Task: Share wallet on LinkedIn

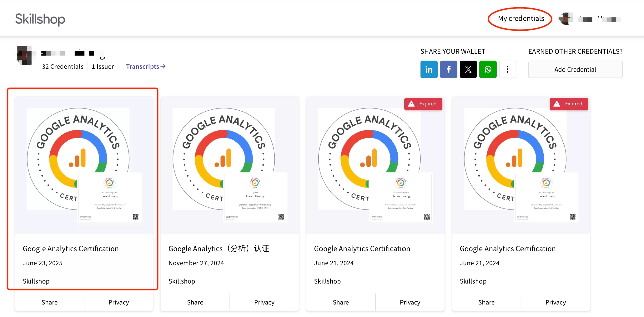Action: point(429,69)
